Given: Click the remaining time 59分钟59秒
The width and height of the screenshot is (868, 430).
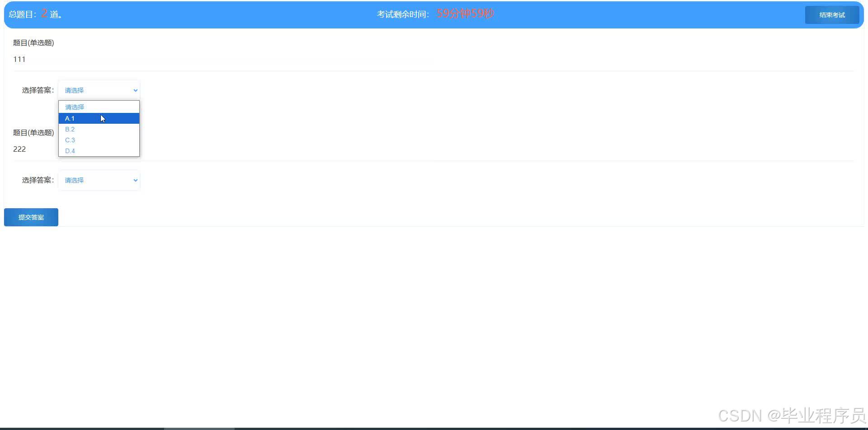Looking at the screenshot, I should pyautogui.click(x=465, y=14).
